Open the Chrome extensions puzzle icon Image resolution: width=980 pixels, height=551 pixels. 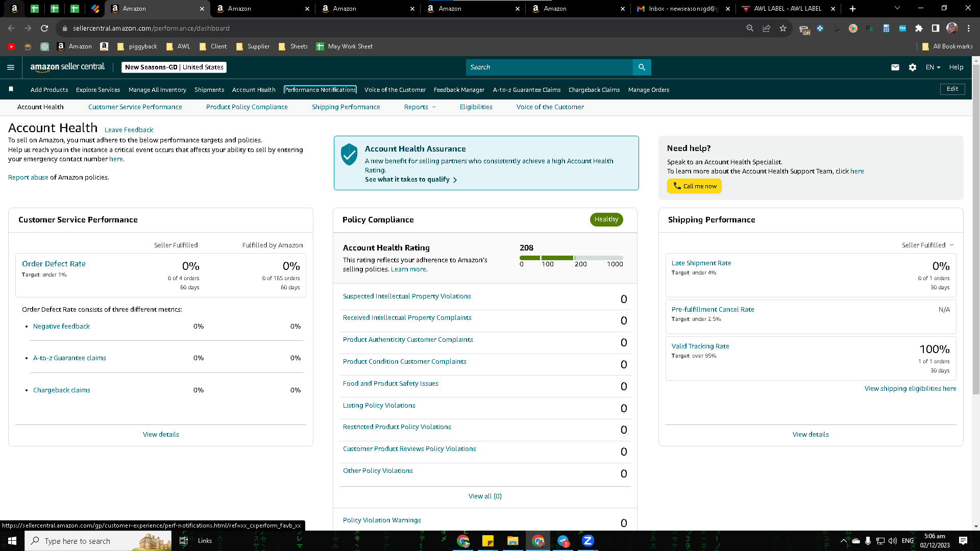click(x=919, y=29)
